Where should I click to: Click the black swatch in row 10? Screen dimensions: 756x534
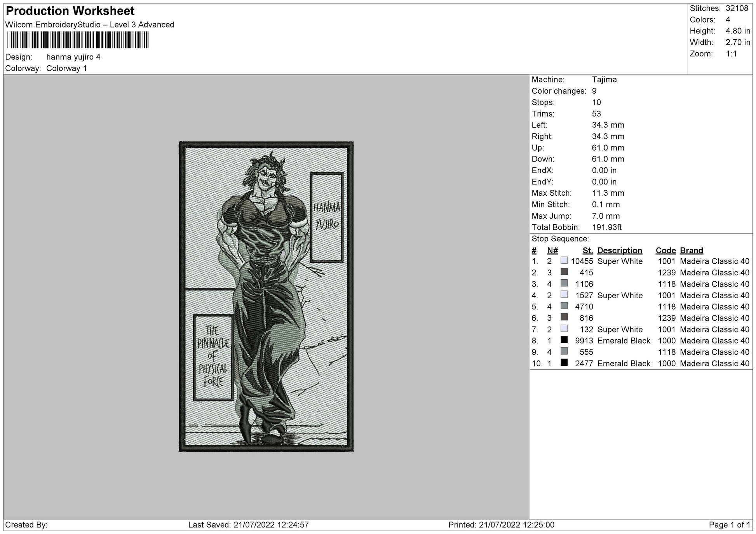click(564, 363)
